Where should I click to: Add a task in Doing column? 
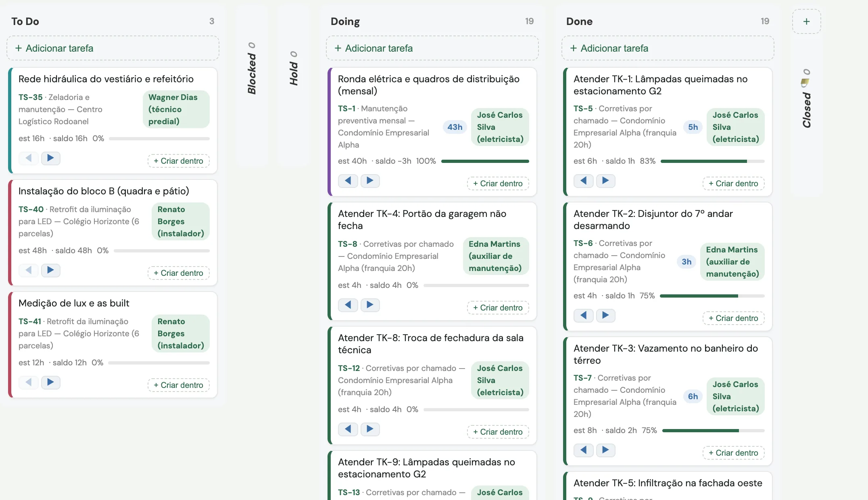point(432,48)
